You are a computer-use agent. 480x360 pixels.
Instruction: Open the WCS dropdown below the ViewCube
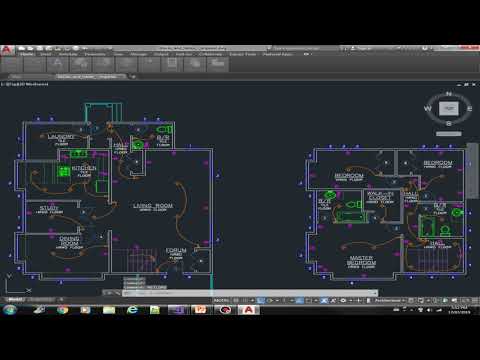[x=449, y=134]
